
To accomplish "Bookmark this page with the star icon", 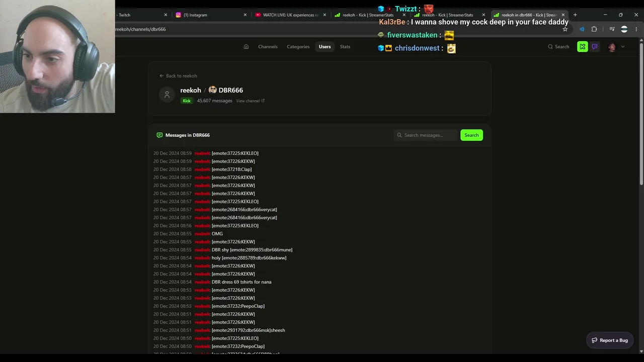I will pyautogui.click(x=565, y=29).
